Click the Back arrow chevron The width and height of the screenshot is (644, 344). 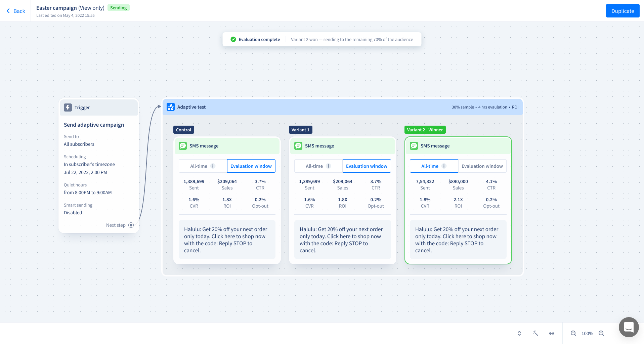[x=8, y=11]
